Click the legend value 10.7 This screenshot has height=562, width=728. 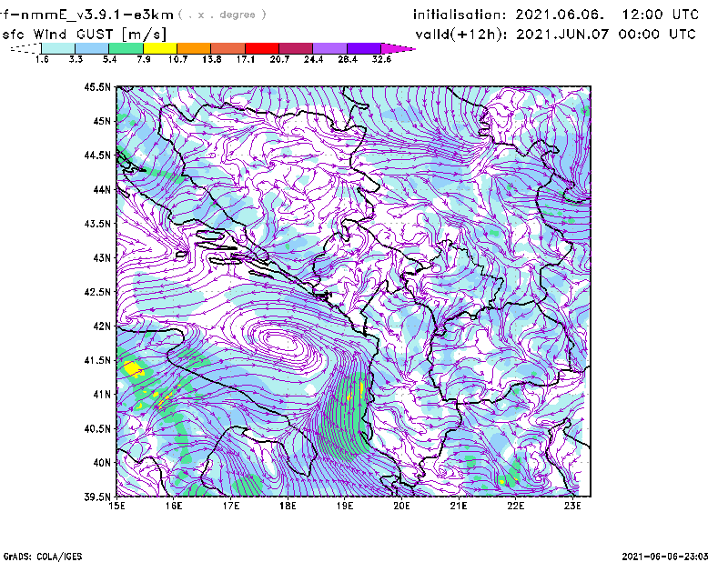pos(177,59)
